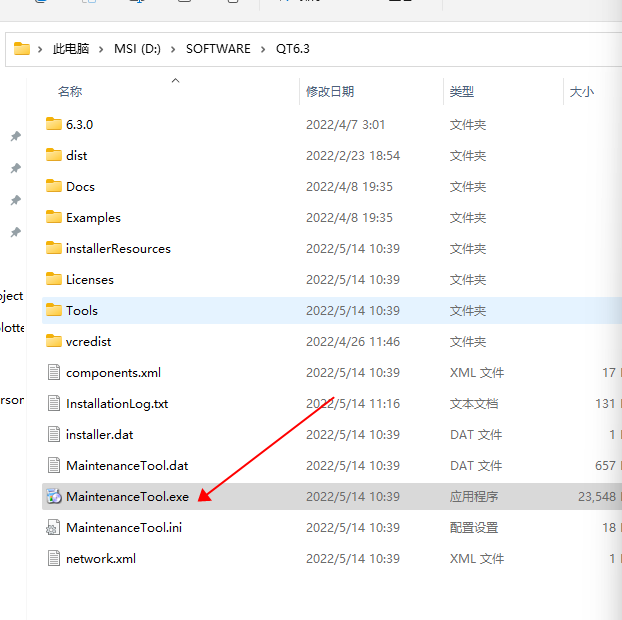Select the InstallationLog.txt file icon
Viewport: 622px width, 620px height.
(54, 403)
